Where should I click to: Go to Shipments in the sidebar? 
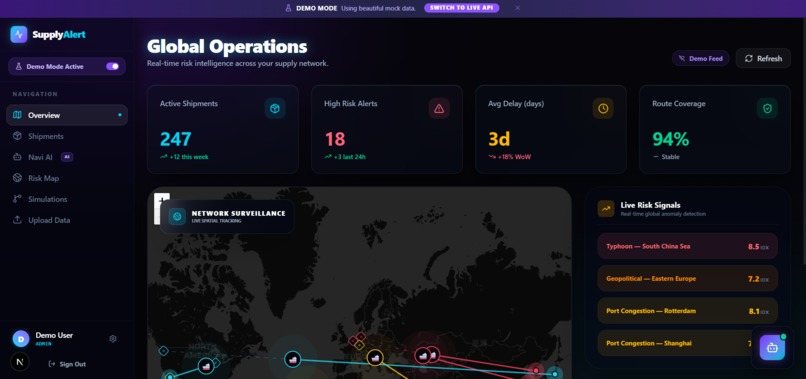click(x=67, y=136)
